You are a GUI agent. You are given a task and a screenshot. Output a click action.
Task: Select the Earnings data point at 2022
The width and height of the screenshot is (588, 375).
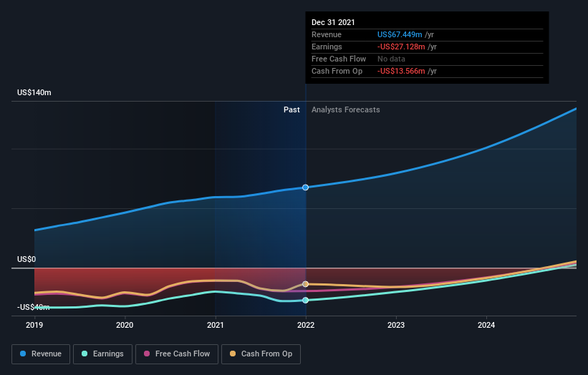point(306,300)
